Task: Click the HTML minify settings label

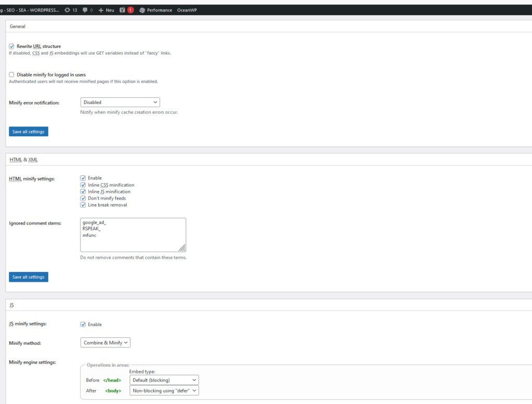Action: 32,179
